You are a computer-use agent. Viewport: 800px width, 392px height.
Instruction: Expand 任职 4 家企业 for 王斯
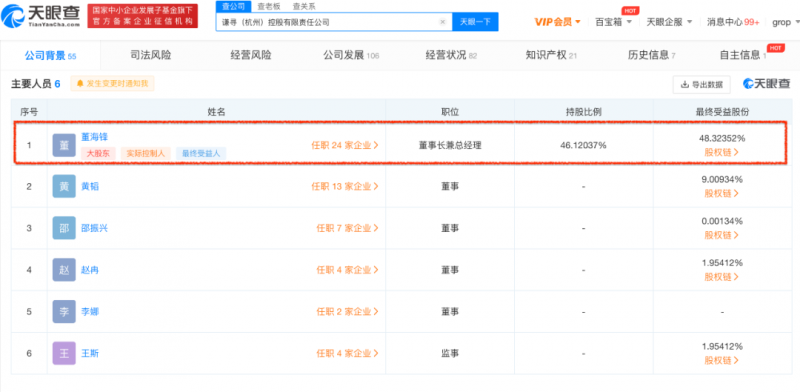point(347,353)
